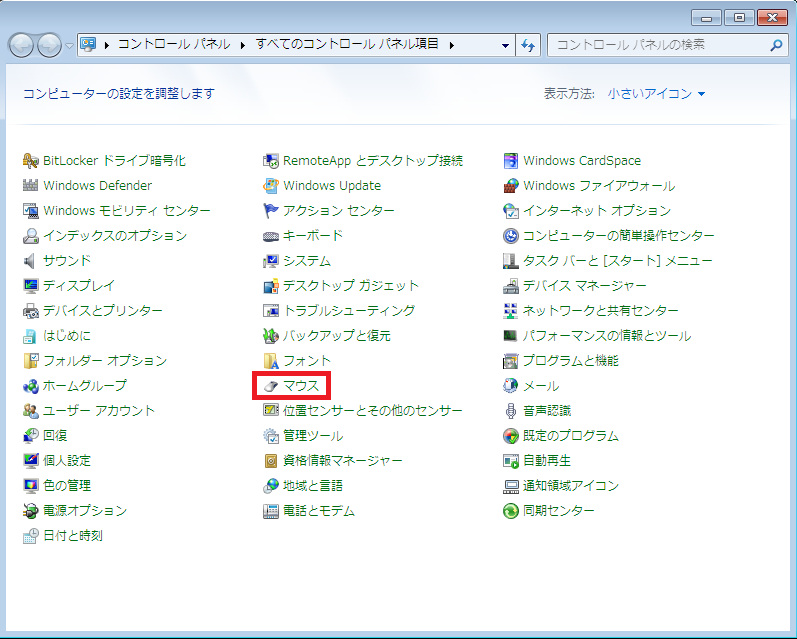Image resolution: width=797 pixels, height=639 pixels.
Task: Open the 位置センサーとその他のセンサー link
Action: tap(373, 411)
